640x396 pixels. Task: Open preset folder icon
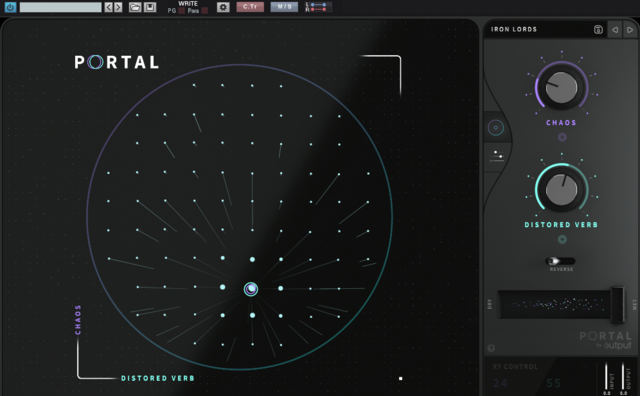[x=135, y=7]
